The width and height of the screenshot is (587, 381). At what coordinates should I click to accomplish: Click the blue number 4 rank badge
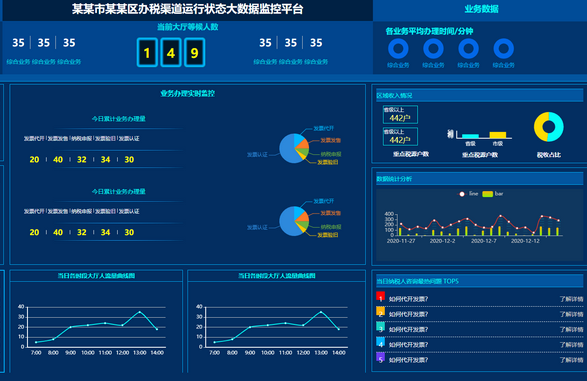coord(380,342)
